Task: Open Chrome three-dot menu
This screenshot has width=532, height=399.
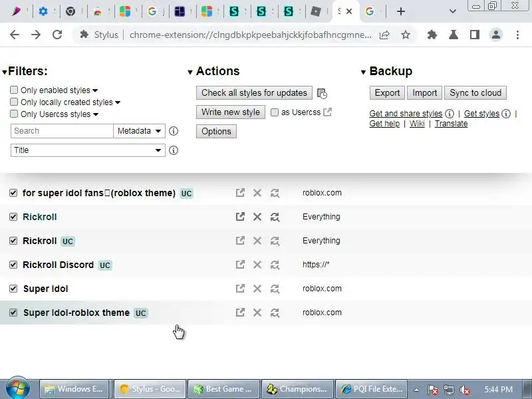Action: coord(517,35)
